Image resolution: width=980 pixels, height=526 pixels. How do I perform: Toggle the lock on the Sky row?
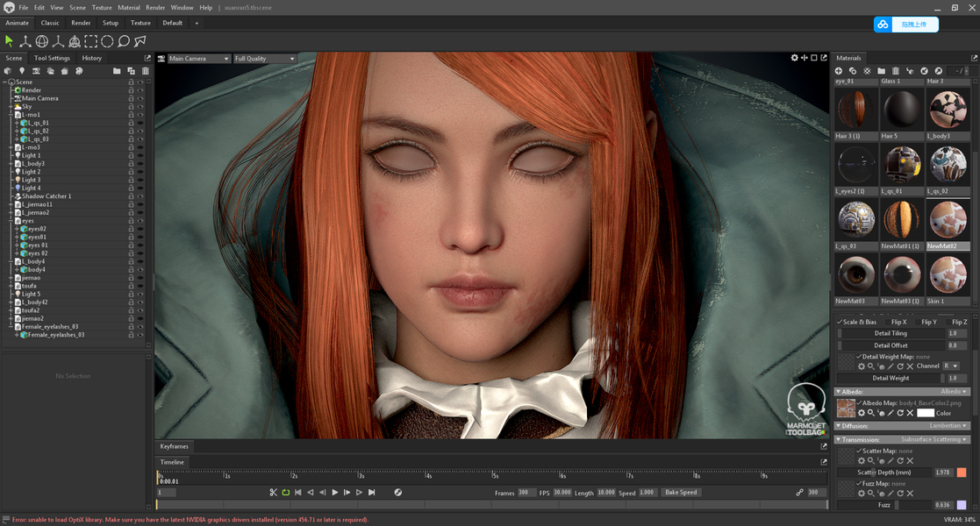(x=132, y=107)
